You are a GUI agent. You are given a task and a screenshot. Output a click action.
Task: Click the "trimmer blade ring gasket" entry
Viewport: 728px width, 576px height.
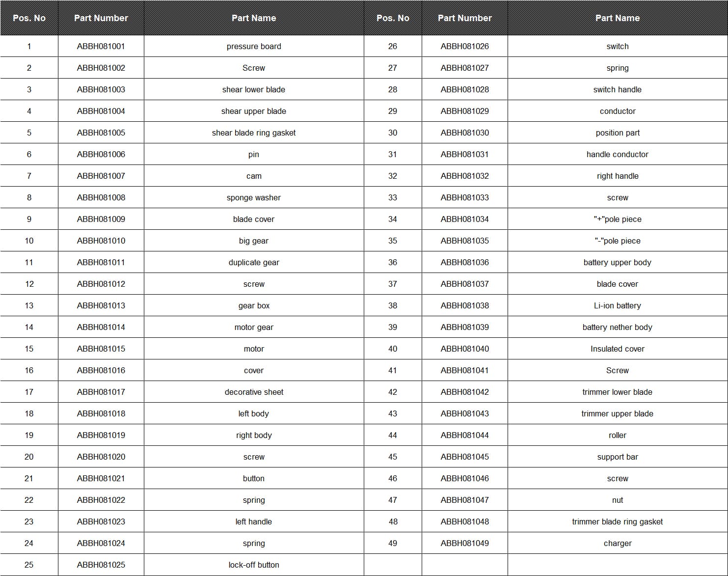[x=617, y=521]
